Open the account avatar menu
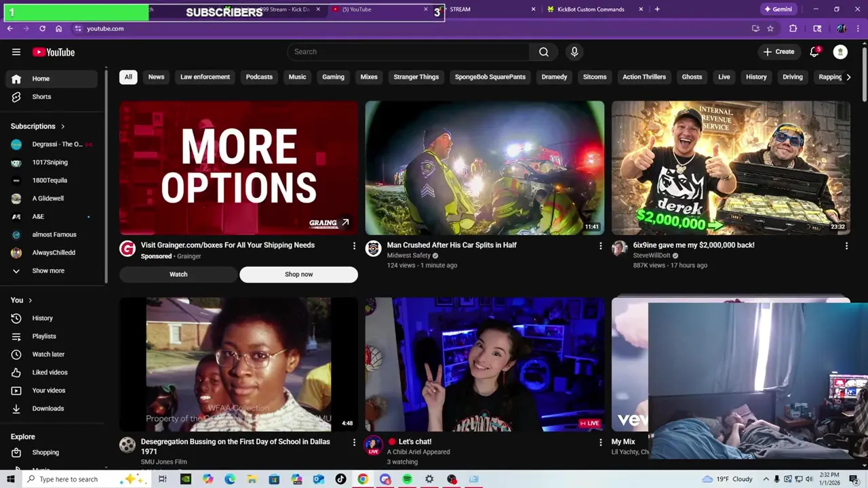Viewport: 868px width, 488px height. pos(840,52)
